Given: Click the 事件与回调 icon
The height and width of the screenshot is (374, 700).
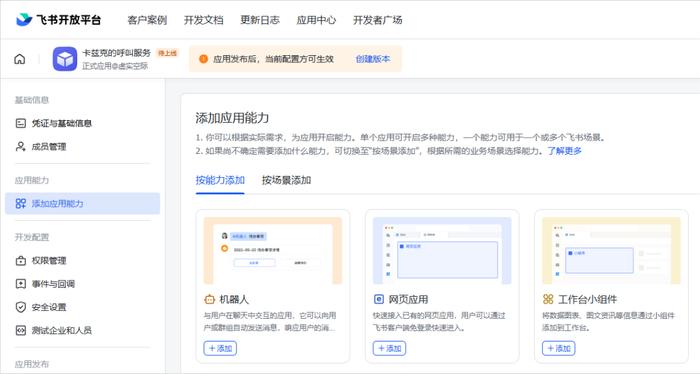Looking at the screenshot, I should pos(21,284).
